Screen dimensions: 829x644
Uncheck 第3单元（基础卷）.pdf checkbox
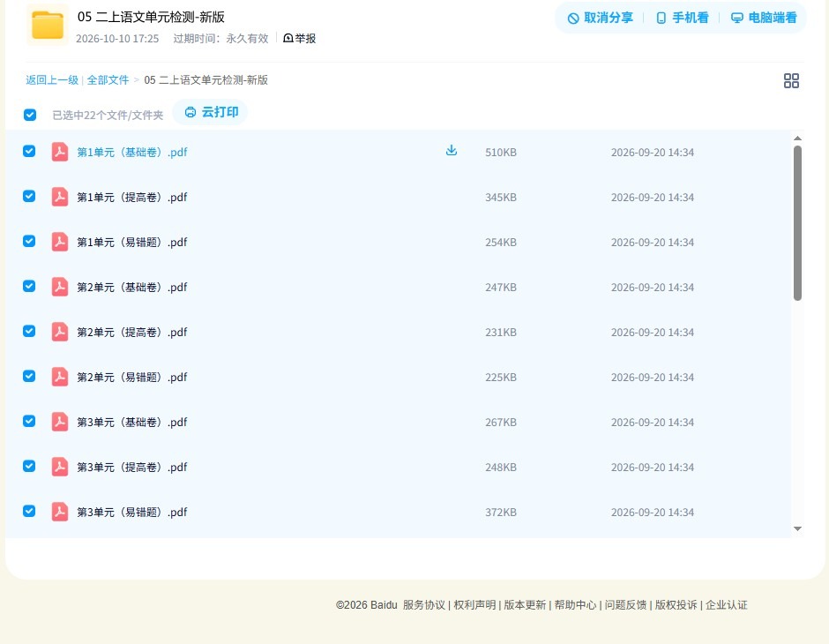(x=29, y=421)
